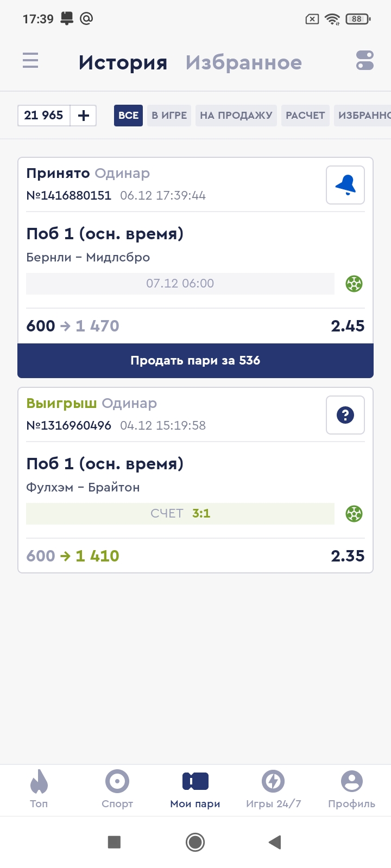The height and width of the screenshot is (868, 391).
Task: Tap the football icon beside score 3:1
Action: pos(354,514)
